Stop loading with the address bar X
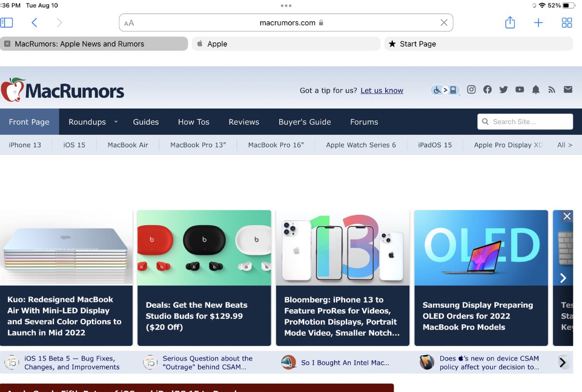This screenshot has height=392, width=582. [x=443, y=22]
